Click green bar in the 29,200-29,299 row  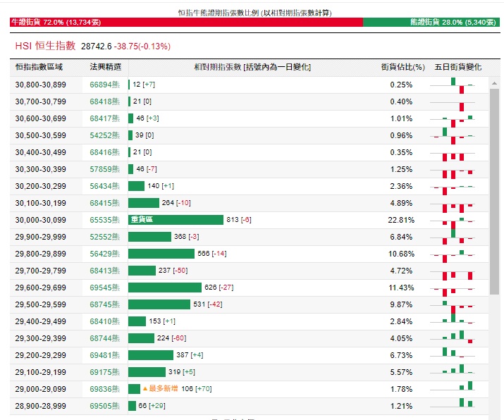pyautogui.click(x=150, y=355)
